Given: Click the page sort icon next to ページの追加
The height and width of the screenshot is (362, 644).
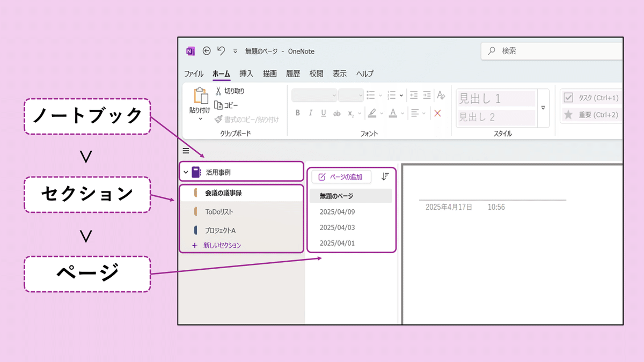Looking at the screenshot, I should tap(385, 176).
